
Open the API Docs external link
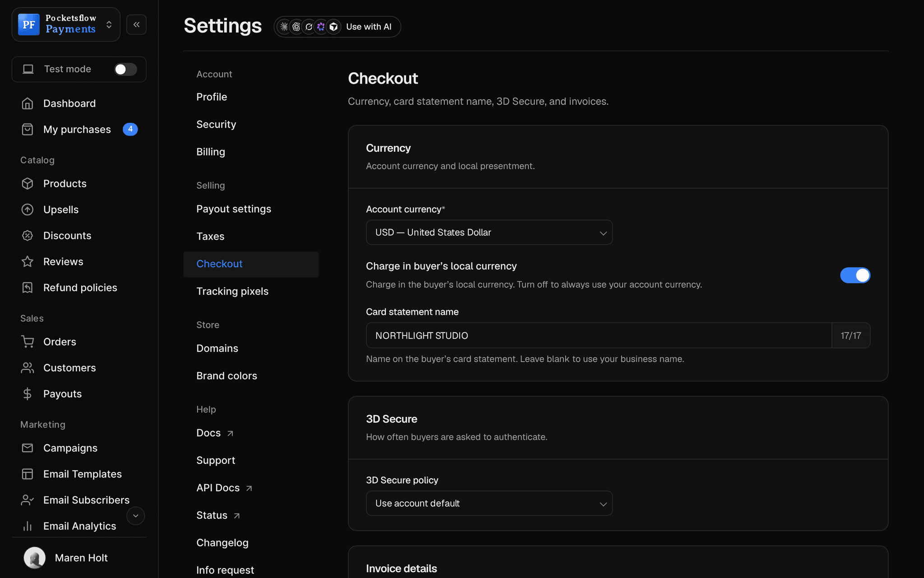coord(224,488)
